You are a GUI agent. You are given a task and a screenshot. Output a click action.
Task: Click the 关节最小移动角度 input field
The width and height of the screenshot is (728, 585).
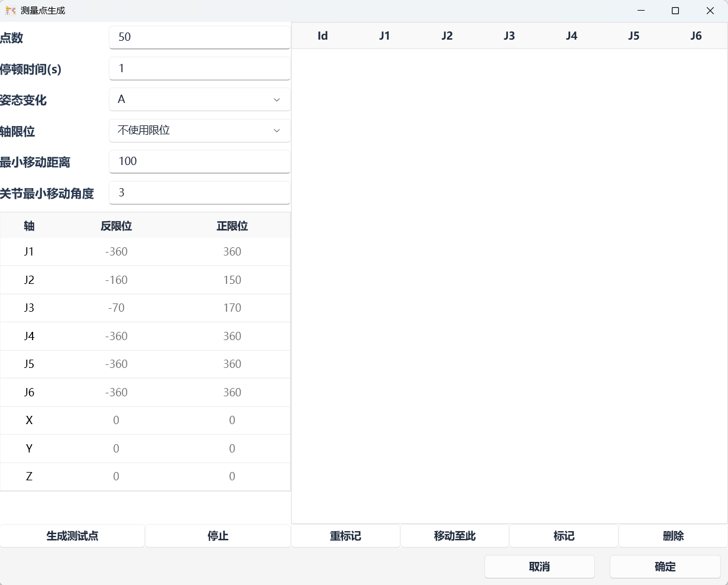click(200, 193)
